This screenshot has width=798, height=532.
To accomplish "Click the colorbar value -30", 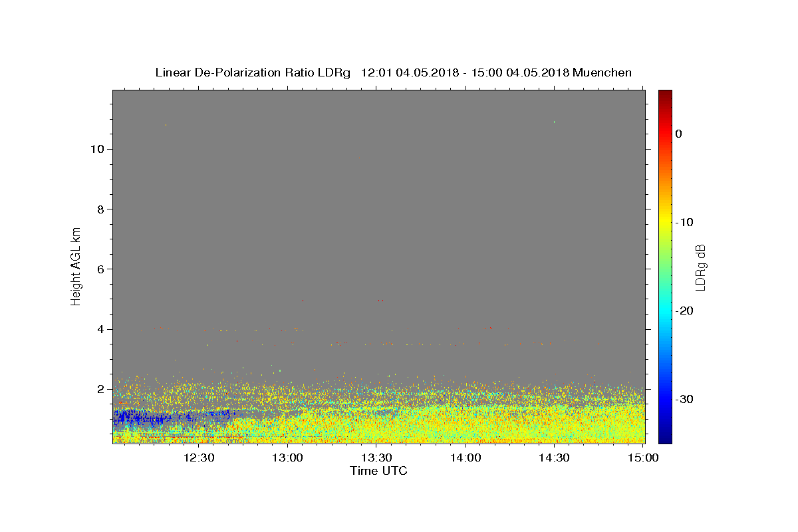I will click(x=685, y=400).
